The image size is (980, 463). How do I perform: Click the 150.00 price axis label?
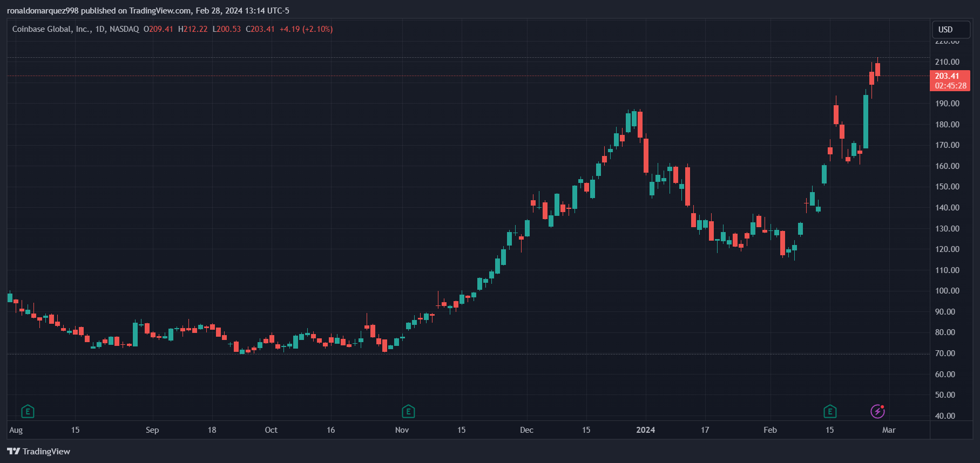pyautogui.click(x=947, y=187)
